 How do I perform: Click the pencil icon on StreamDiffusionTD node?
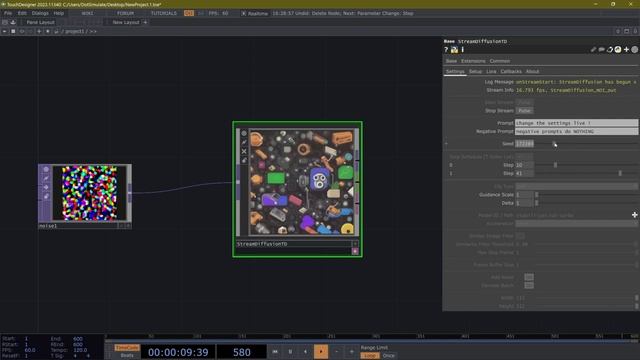(x=244, y=142)
